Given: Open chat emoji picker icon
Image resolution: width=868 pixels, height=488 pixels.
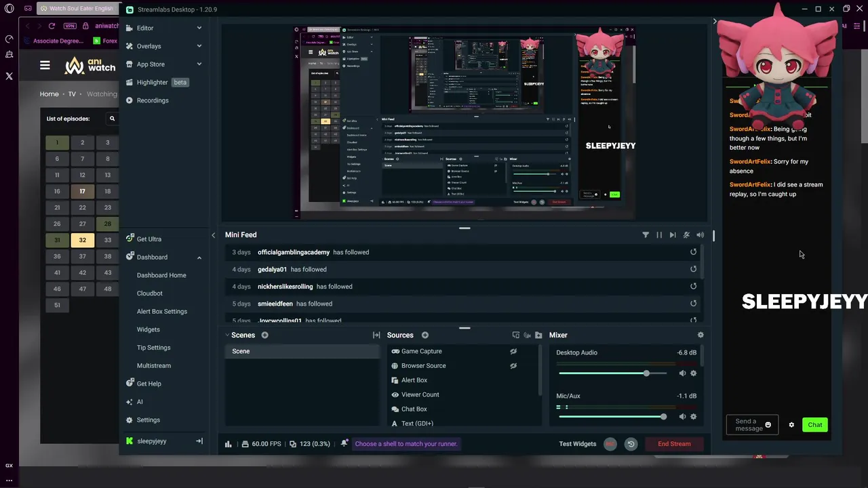Looking at the screenshot, I should 768,425.
